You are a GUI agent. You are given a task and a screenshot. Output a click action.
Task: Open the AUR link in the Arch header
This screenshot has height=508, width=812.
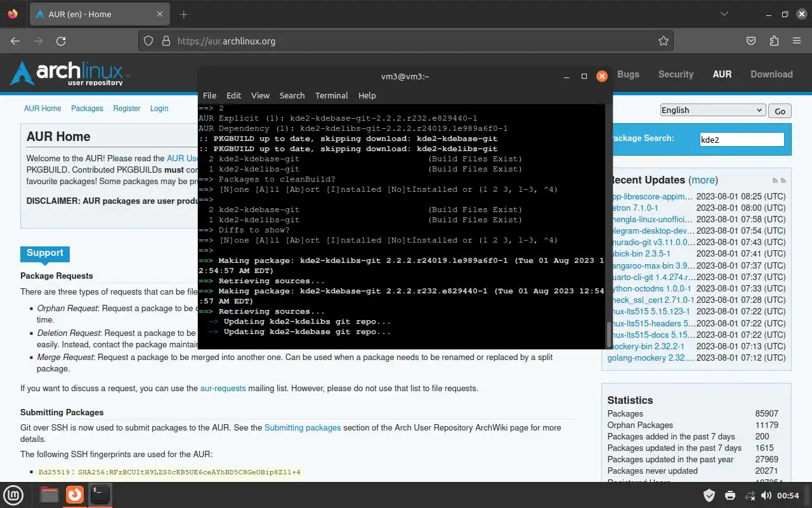pyautogui.click(x=722, y=74)
